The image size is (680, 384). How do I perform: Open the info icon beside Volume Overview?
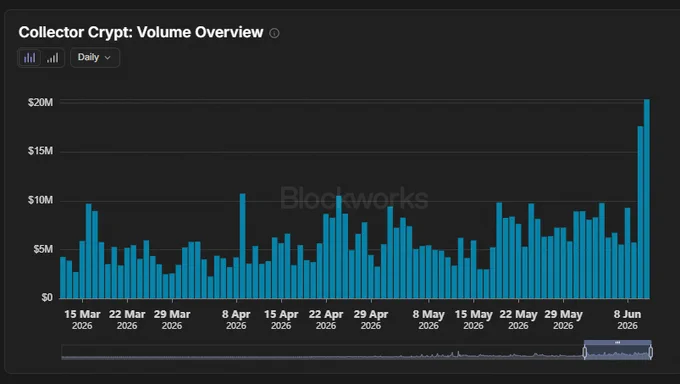(274, 33)
